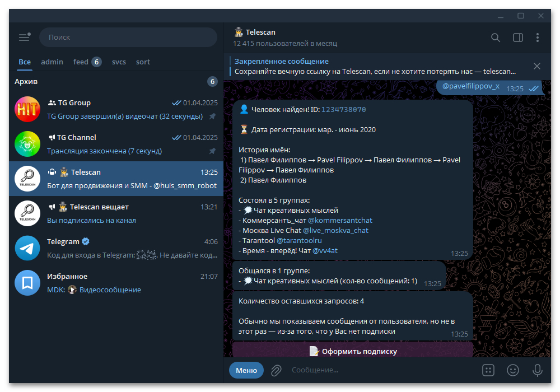Open the TG Group chat
Viewport: 560px width, 392px height.
[116, 109]
